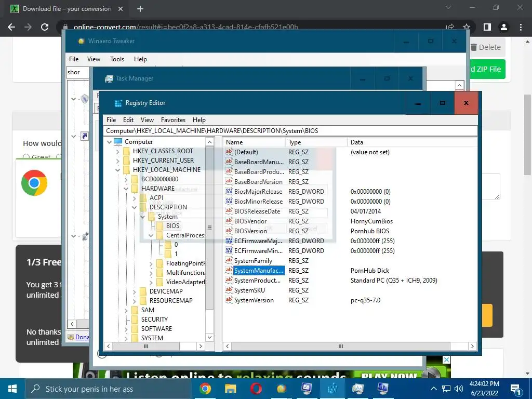The image size is (532, 399).
Task: Click the registry tree vertical scrollbar thumb
Action: 210,228
